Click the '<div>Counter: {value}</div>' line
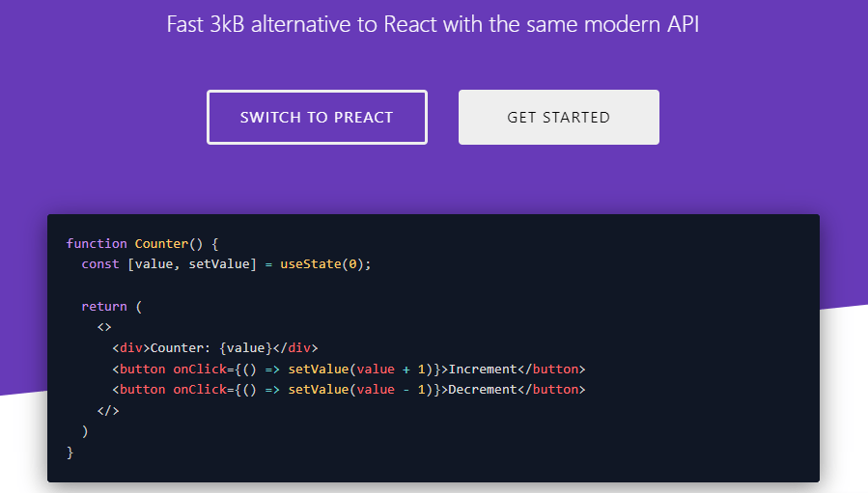Image resolution: width=868 pixels, height=493 pixels. tap(214, 348)
